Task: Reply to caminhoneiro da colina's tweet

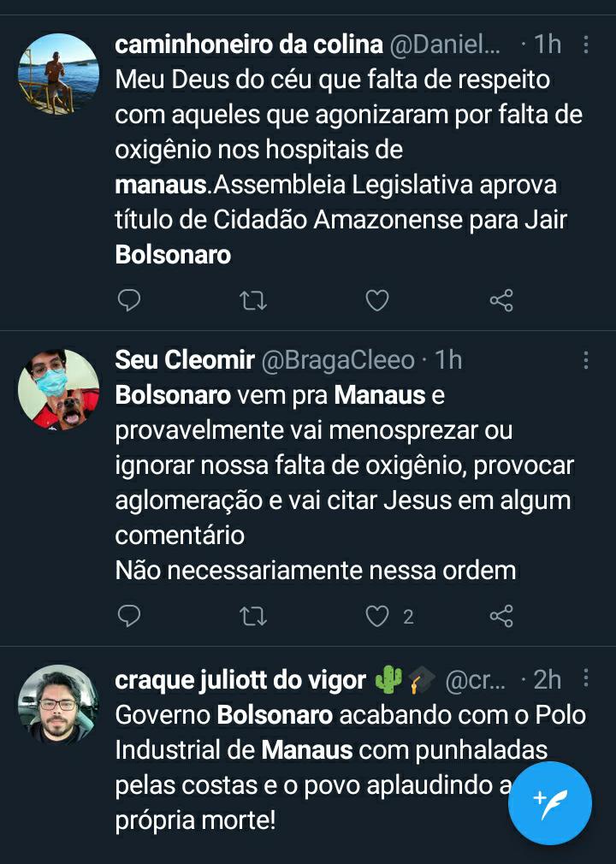Action: 128,300
